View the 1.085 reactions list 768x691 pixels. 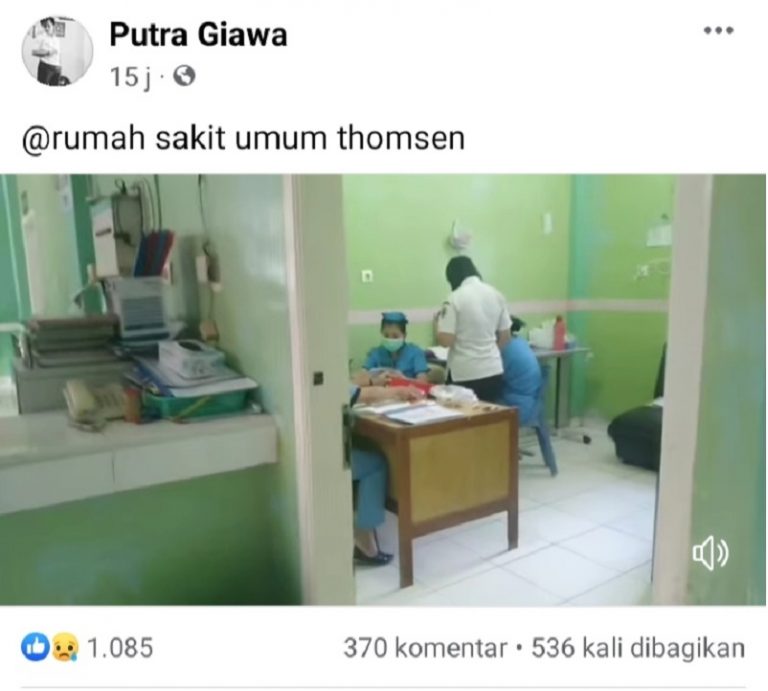(x=120, y=647)
